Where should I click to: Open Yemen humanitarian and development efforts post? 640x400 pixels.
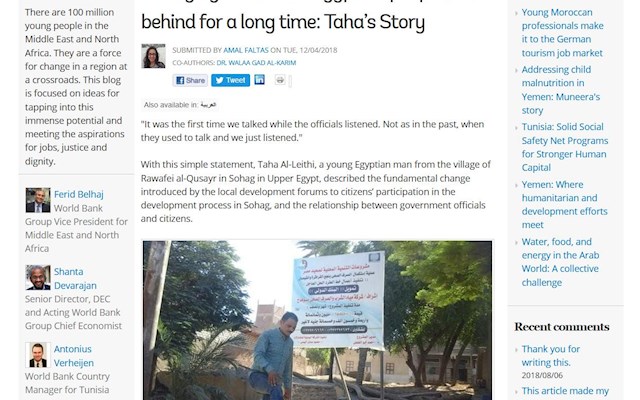(564, 204)
